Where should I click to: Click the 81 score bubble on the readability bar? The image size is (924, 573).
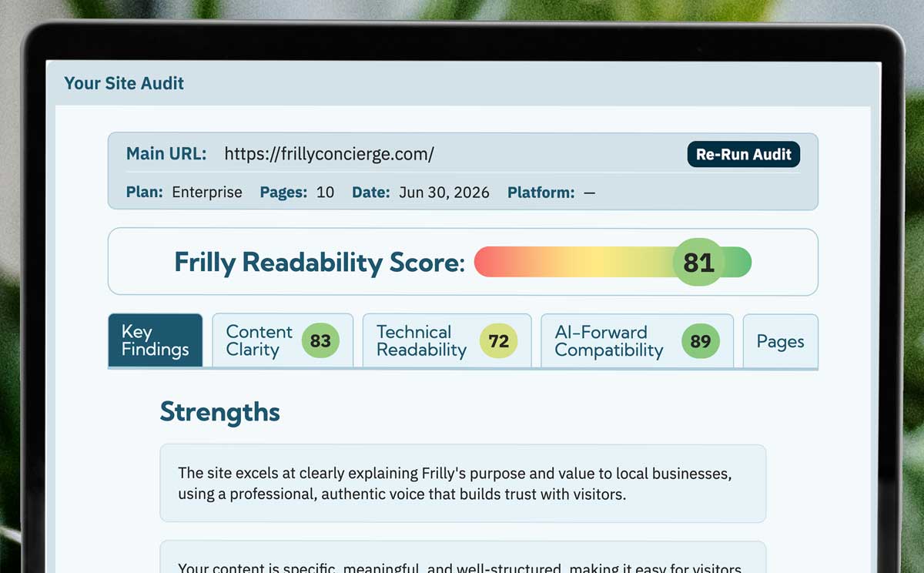pos(698,262)
